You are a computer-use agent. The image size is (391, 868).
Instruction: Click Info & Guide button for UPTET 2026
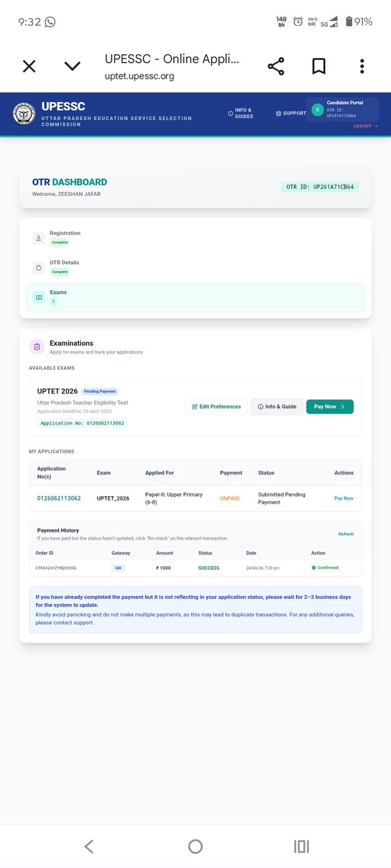coord(277,407)
